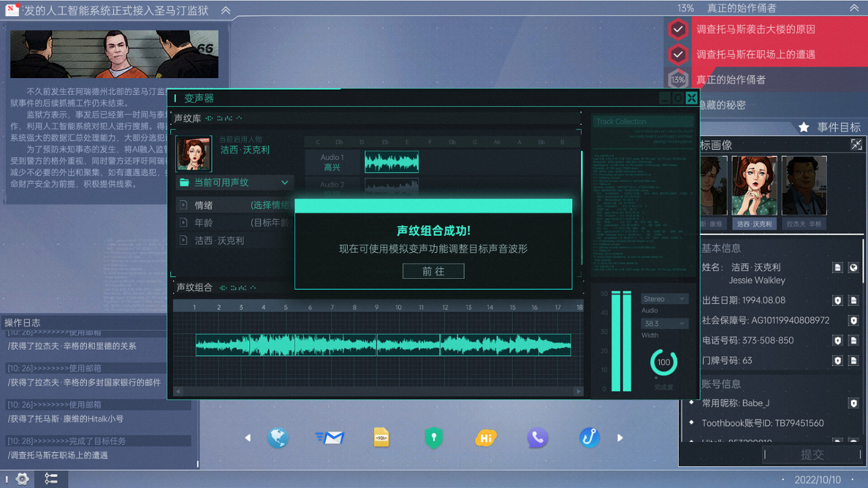This screenshot has width=868, height=488.
Task: Open the 38.3 Width dropdown
Action: pos(664,323)
